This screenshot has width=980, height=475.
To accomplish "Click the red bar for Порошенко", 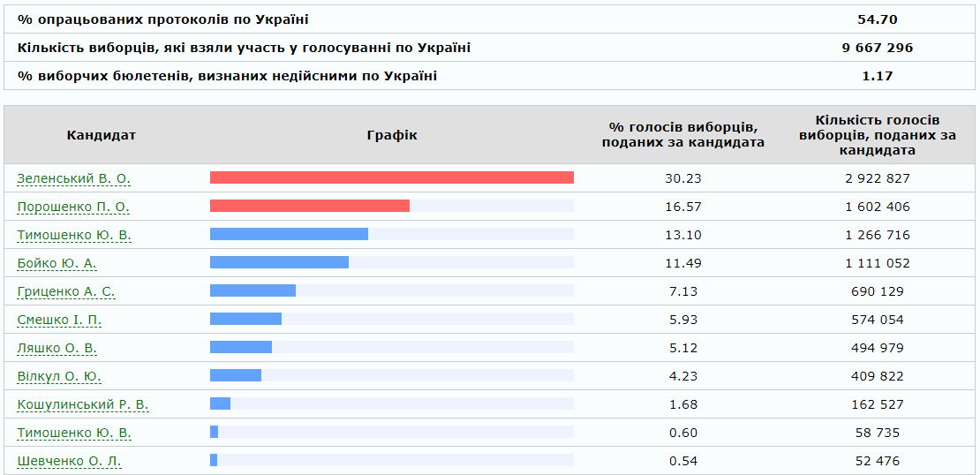I will 309,206.
